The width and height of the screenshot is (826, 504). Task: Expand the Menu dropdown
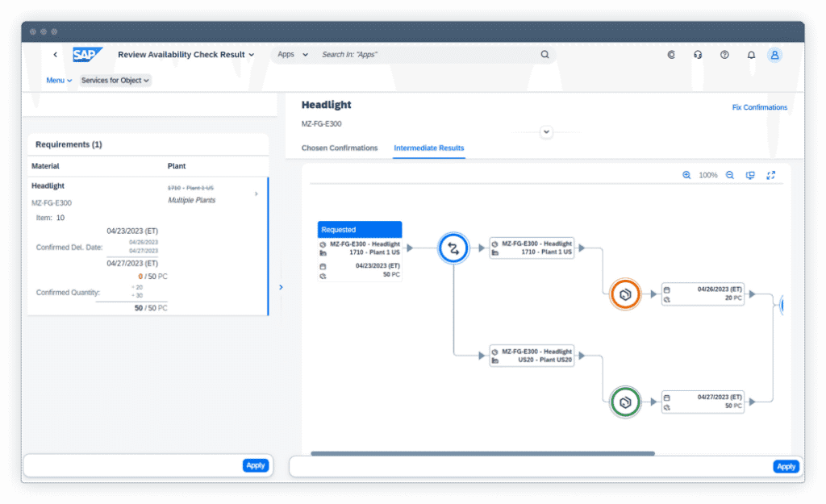pos(59,81)
